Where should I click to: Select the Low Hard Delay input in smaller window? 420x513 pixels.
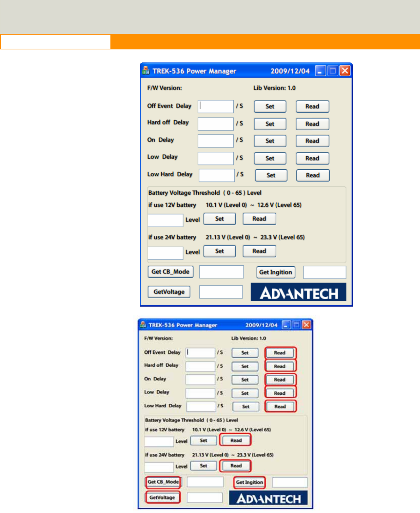click(201, 406)
